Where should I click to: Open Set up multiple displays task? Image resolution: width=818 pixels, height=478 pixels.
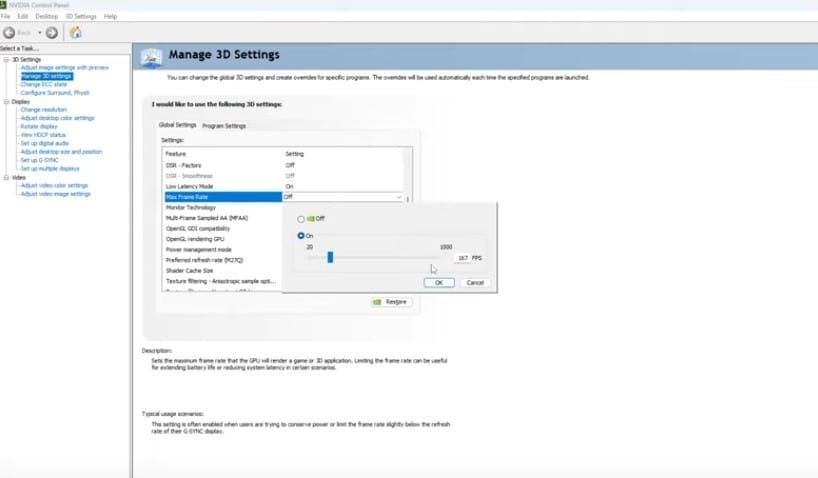point(50,169)
